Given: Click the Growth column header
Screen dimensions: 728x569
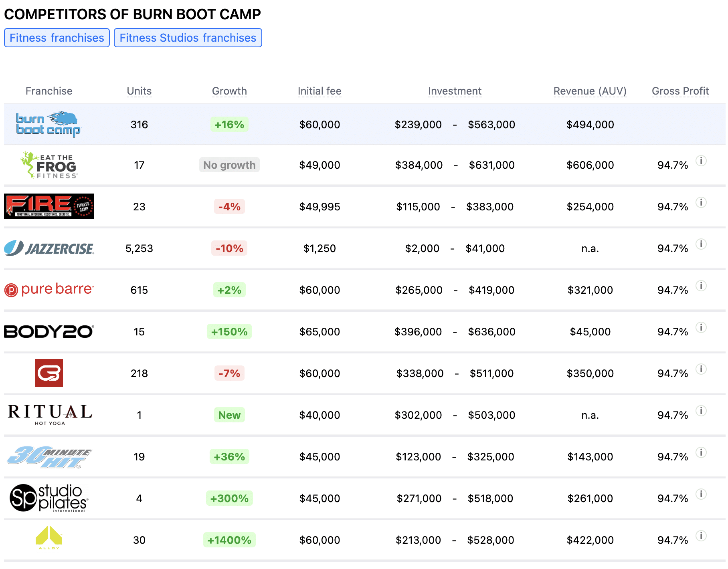Looking at the screenshot, I should click(x=229, y=91).
